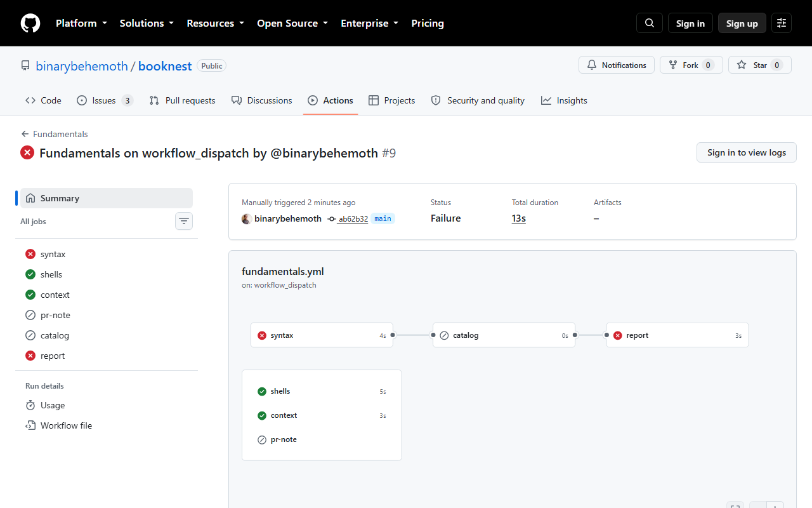812x508 pixels.
Task: Click the Failure status text
Action: [446, 218]
